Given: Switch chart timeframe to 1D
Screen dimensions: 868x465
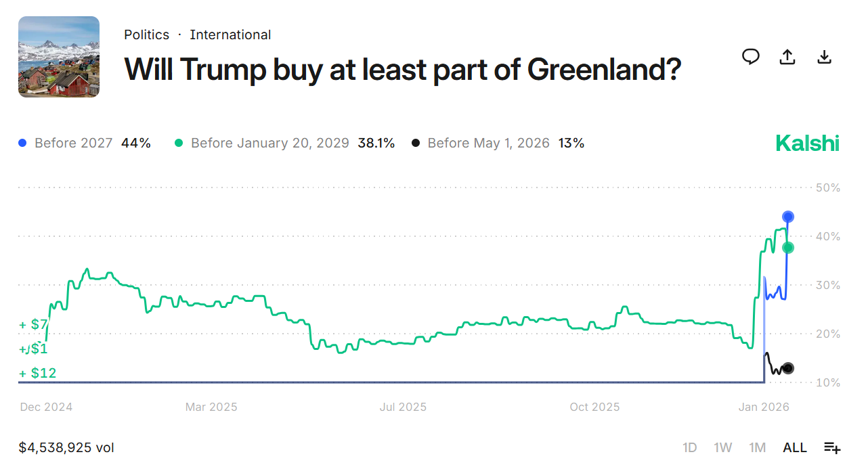Looking at the screenshot, I should (690, 447).
